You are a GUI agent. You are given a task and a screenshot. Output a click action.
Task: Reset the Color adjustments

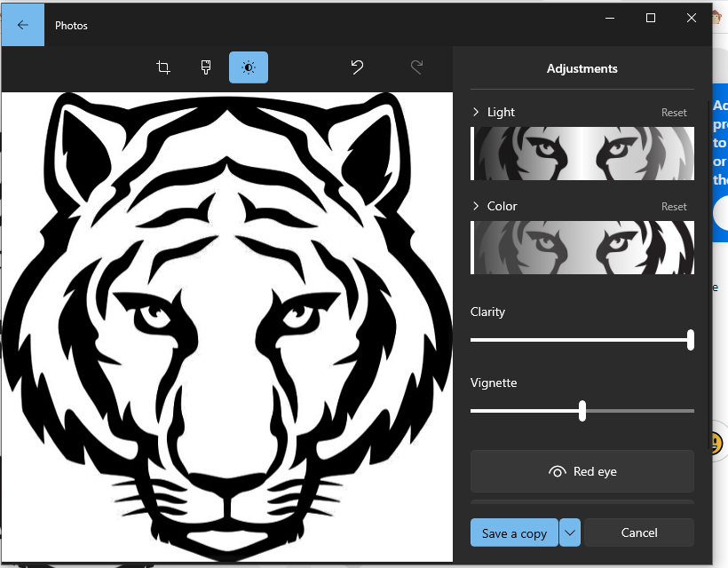(x=674, y=206)
